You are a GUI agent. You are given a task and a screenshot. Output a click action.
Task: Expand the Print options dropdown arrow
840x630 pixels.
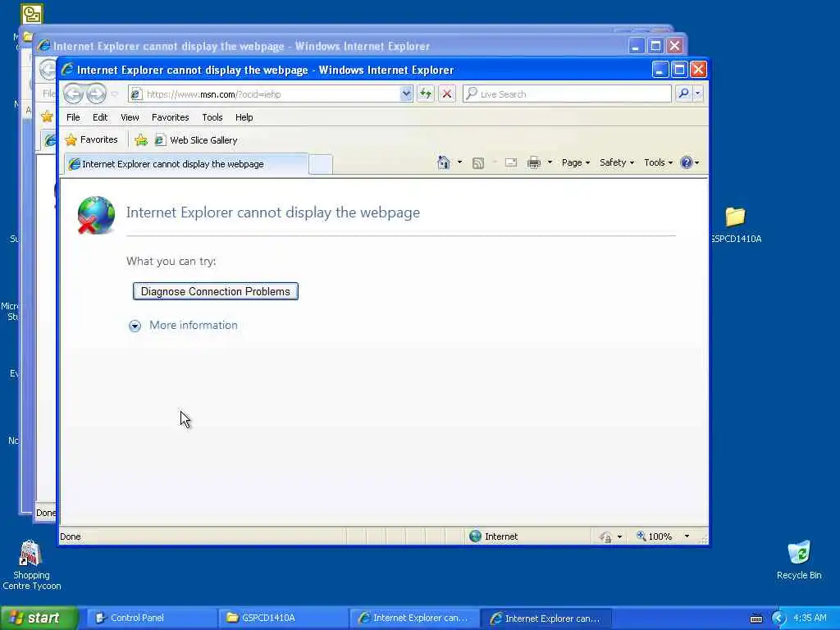coord(550,162)
